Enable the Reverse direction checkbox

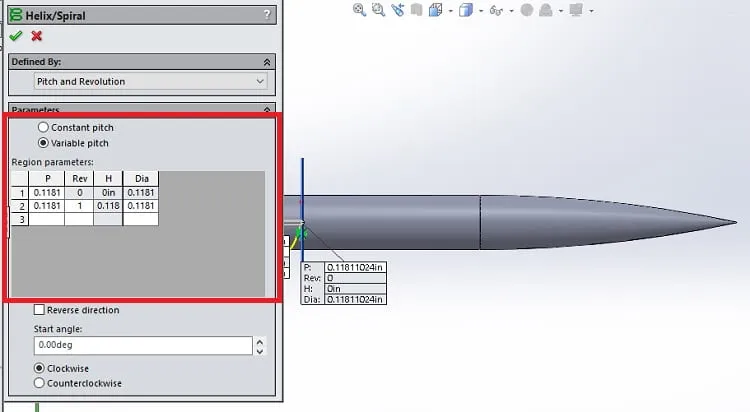click(x=39, y=310)
